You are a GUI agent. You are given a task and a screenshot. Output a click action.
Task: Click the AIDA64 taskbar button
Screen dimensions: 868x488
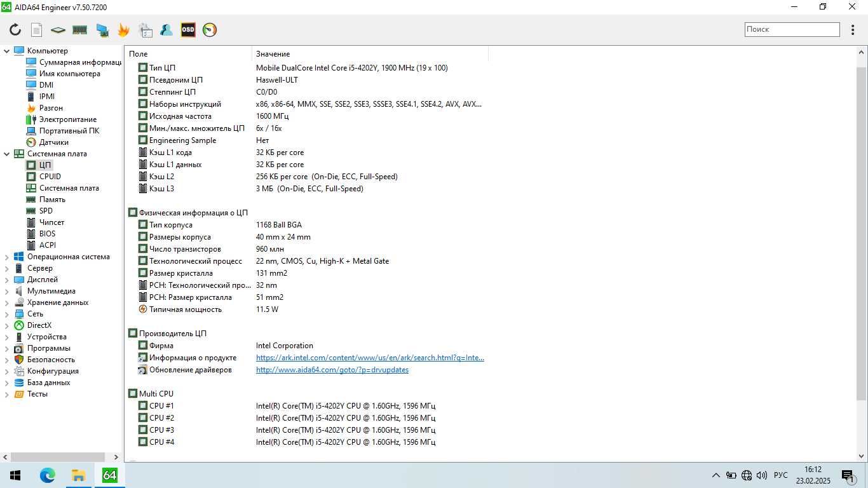click(109, 475)
